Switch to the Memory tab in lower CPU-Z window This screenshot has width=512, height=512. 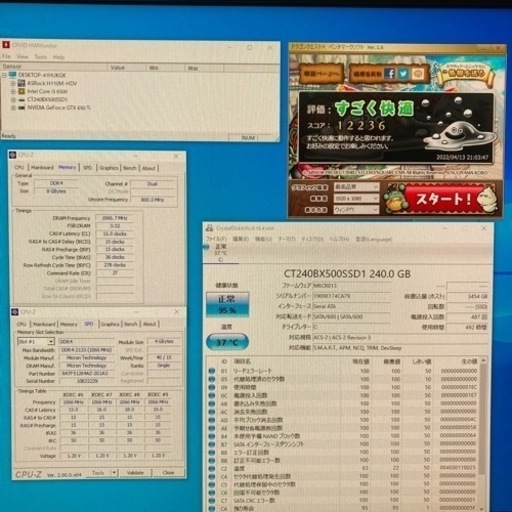coord(69,324)
